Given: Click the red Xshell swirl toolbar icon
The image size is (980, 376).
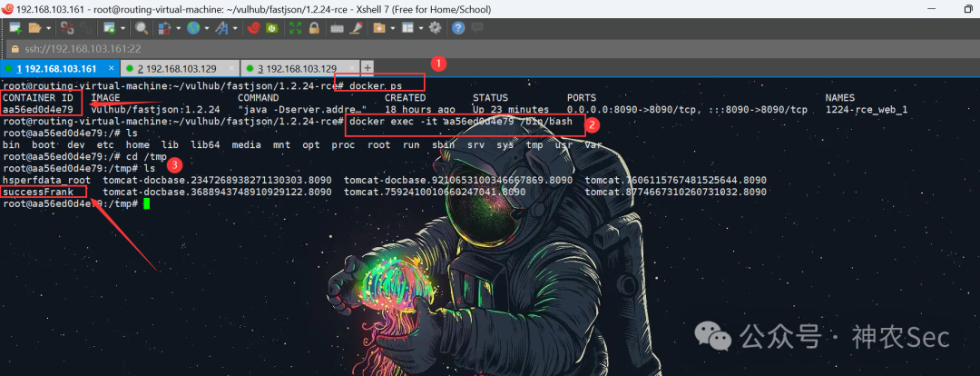Looking at the screenshot, I should [253, 28].
